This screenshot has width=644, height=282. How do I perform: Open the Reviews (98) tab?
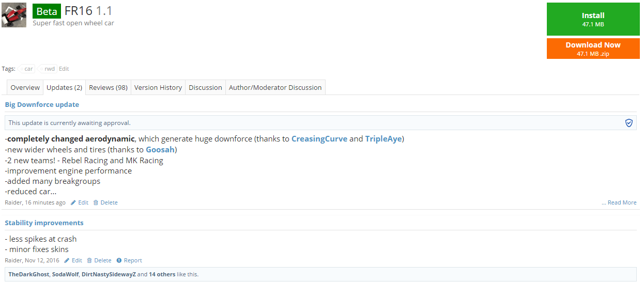tap(108, 87)
